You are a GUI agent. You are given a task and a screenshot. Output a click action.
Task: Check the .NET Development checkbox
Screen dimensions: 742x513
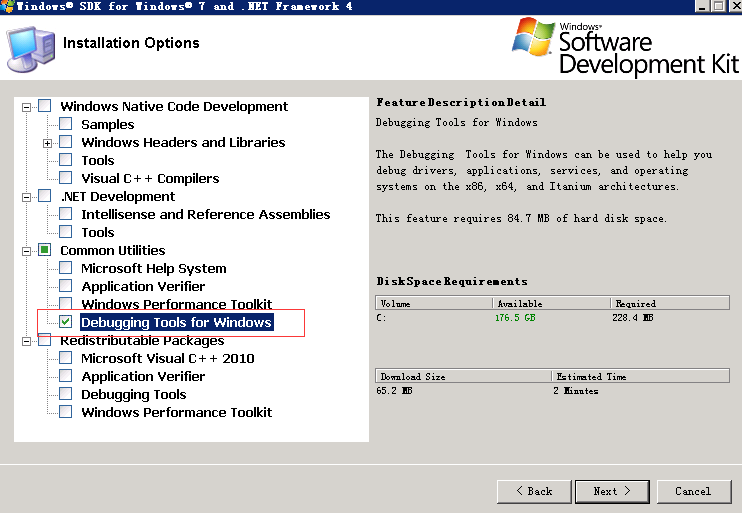pyautogui.click(x=44, y=195)
